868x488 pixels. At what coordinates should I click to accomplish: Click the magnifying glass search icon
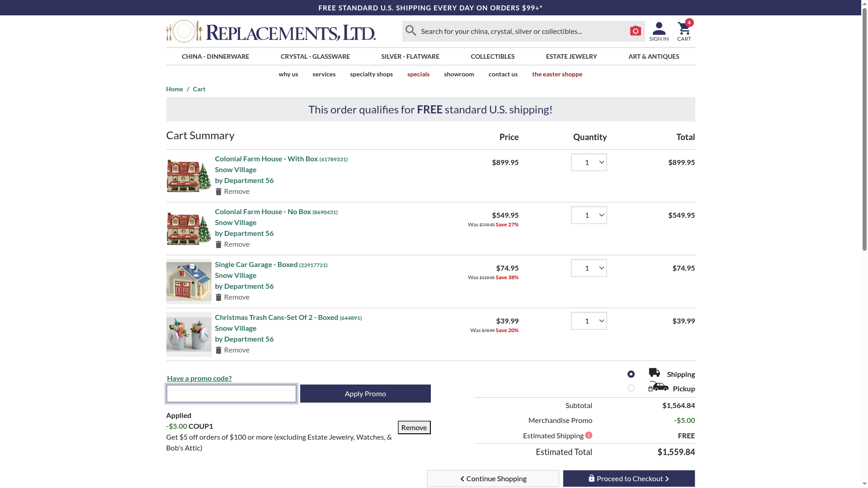point(410,31)
